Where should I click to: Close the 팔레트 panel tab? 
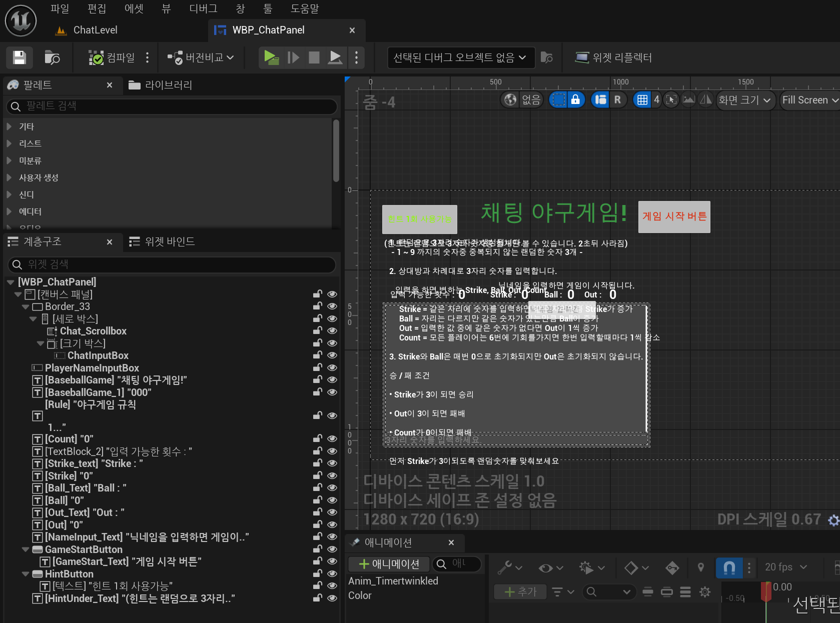[x=110, y=85]
